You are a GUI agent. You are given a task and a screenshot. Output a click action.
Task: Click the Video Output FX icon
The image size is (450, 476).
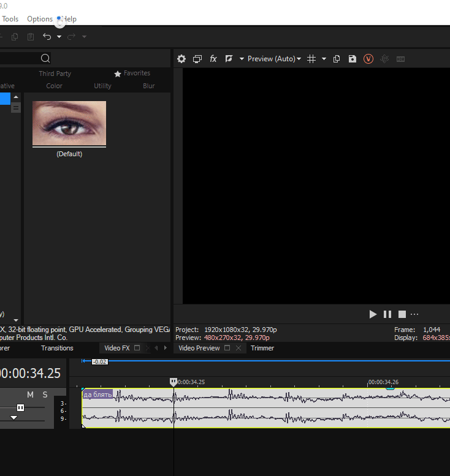point(213,59)
